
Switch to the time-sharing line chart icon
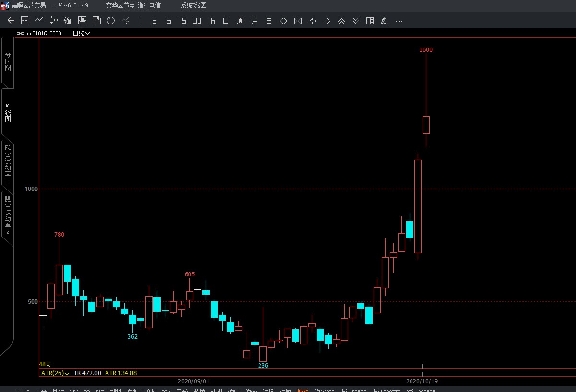39,21
